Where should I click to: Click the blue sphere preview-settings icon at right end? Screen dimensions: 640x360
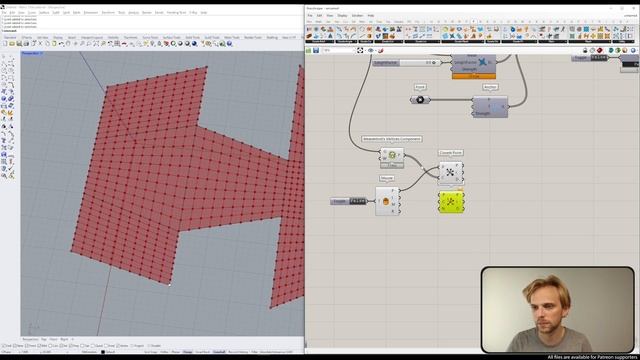(633, 50)
